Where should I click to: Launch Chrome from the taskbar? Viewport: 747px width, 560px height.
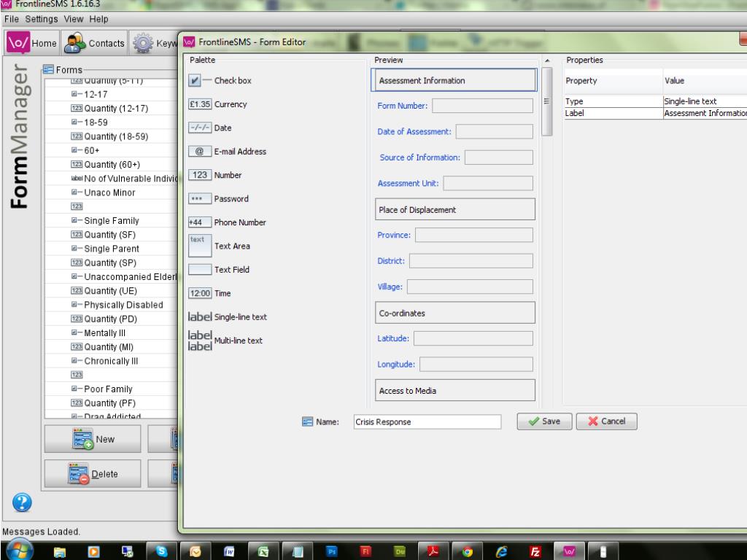[x=468, y=551]
